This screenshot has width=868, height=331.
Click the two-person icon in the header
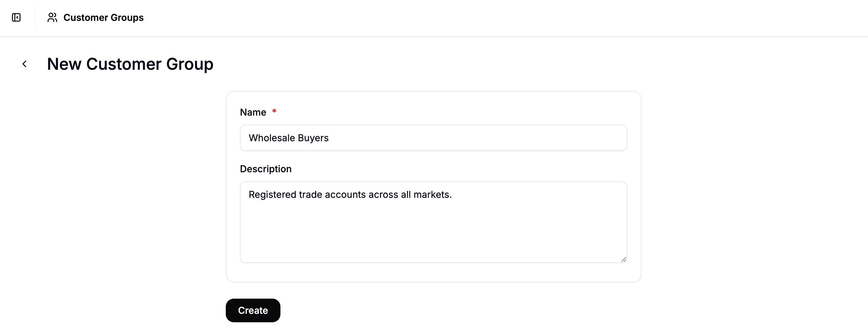point(52,18)
